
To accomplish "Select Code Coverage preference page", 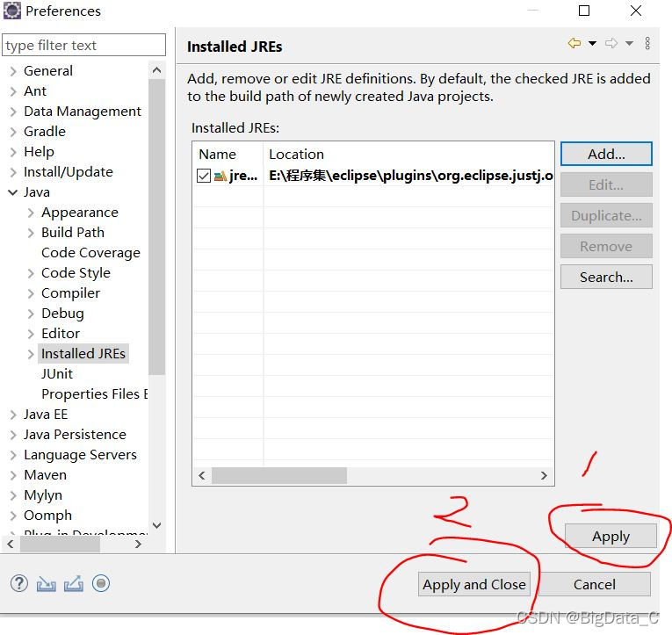I will (x=90, y=253).
